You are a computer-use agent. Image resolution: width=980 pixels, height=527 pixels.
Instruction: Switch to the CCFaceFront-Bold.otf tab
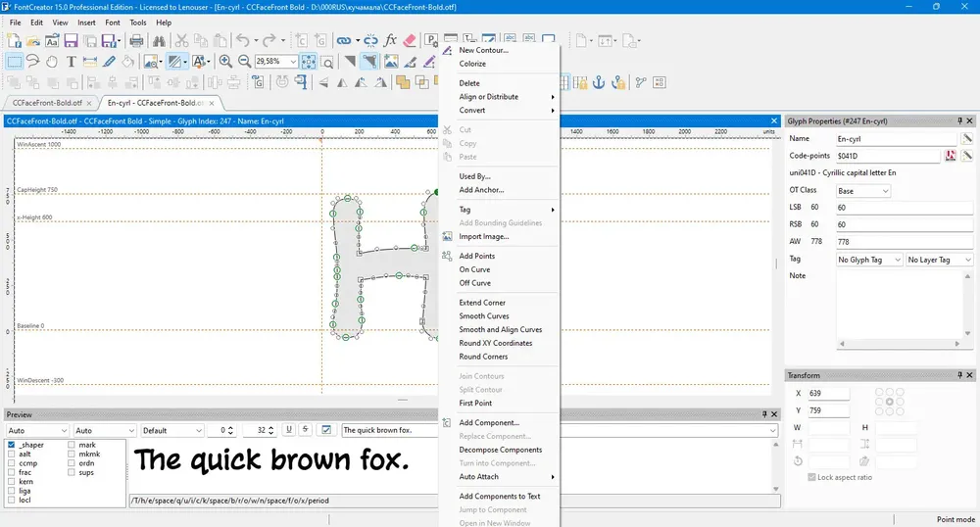(x=47, y=103)
